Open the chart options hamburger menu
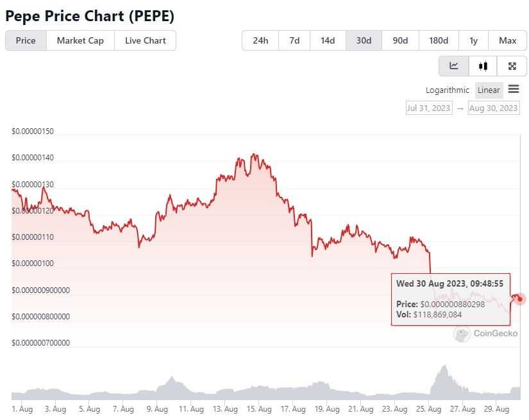Screen dimensions: 529x420 point(513,90)
